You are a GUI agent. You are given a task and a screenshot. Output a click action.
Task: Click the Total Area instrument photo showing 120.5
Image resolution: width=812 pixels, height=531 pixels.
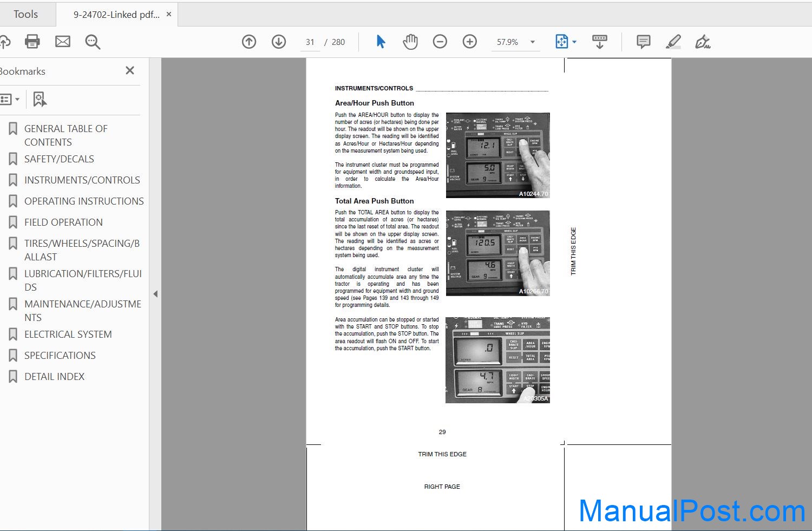coord(497,253)
